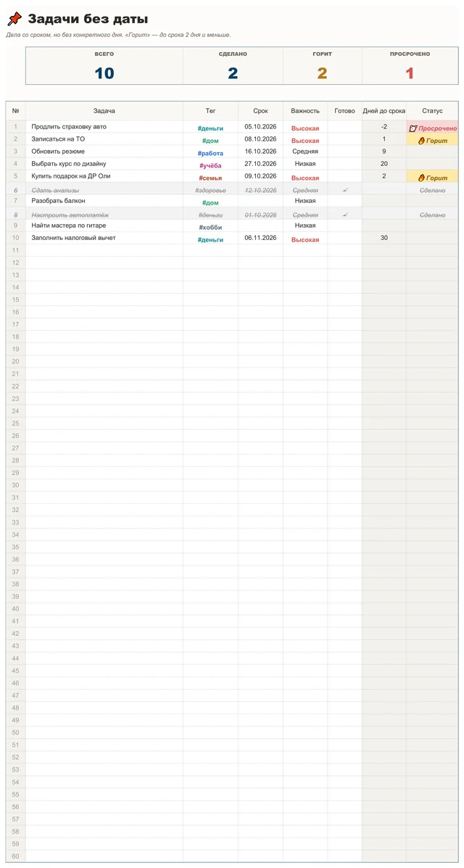This screenshot has width=464, height=868.
Task: Click the fire icon in the Купить подарок row
Action: point(421,178)
